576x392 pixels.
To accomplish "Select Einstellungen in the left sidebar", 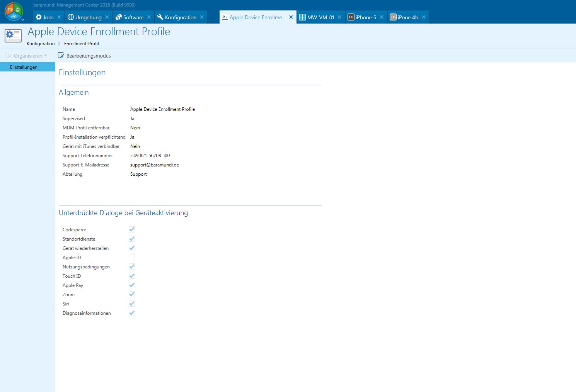I will pyautogui.click(x=24, y=67).
